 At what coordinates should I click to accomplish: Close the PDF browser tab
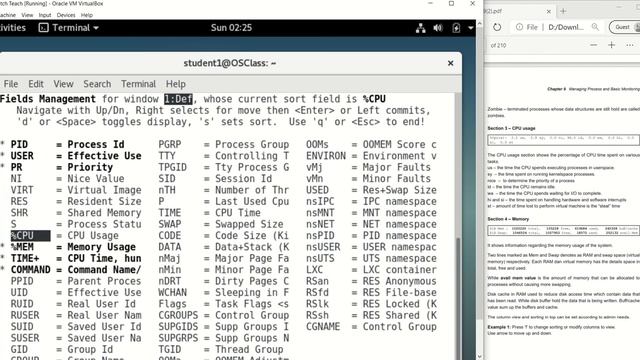click(549, 11)
